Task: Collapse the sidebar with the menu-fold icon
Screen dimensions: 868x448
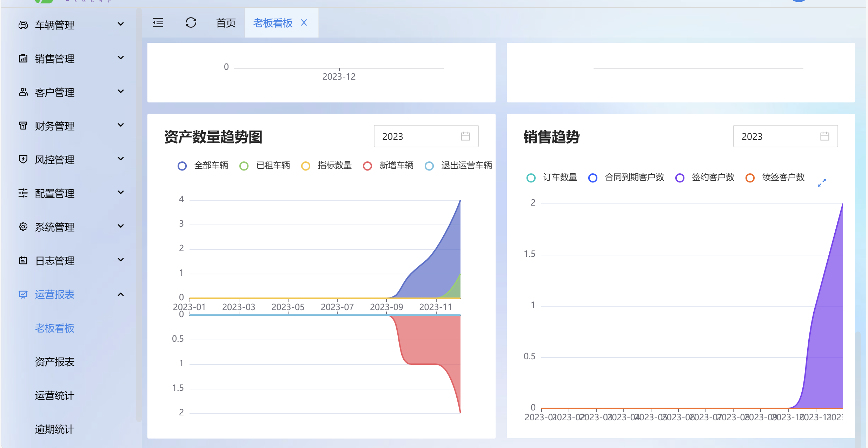Action: click(x=158, y=23)
